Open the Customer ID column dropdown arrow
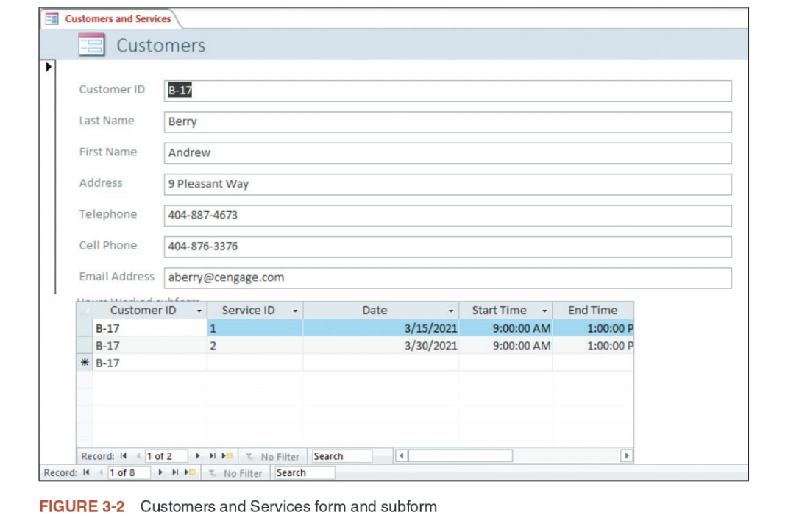The height and width of the screenshot is (532, 788). (x=199, y=311)
